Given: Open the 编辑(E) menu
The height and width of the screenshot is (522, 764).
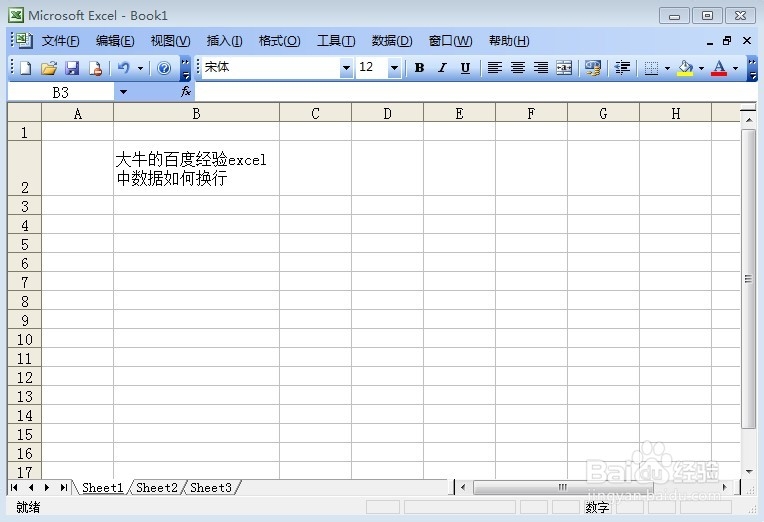Looking at the screenshot, I should pos(115,41).
